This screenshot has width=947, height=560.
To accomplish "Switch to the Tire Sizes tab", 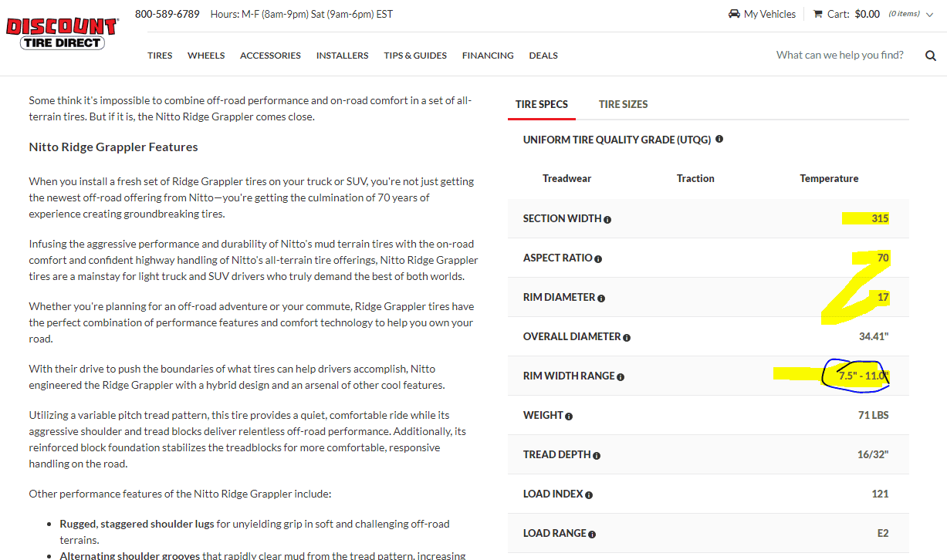I will pyautogui.click(x=624, y=104).
